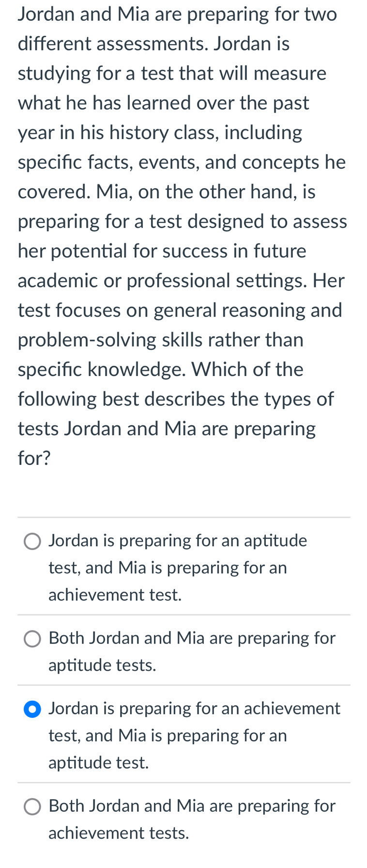Pick the "Both... achievement tests" radio button
This screenshot has height=868, width=367.
[32, 807]
